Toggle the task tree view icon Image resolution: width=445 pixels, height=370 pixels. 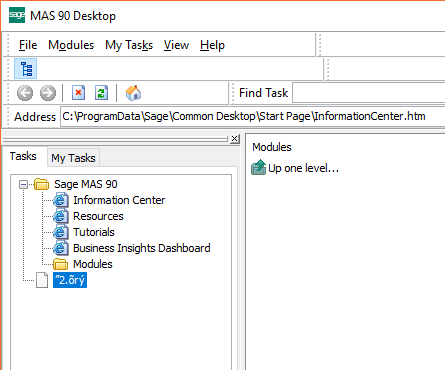pos(26,69)
